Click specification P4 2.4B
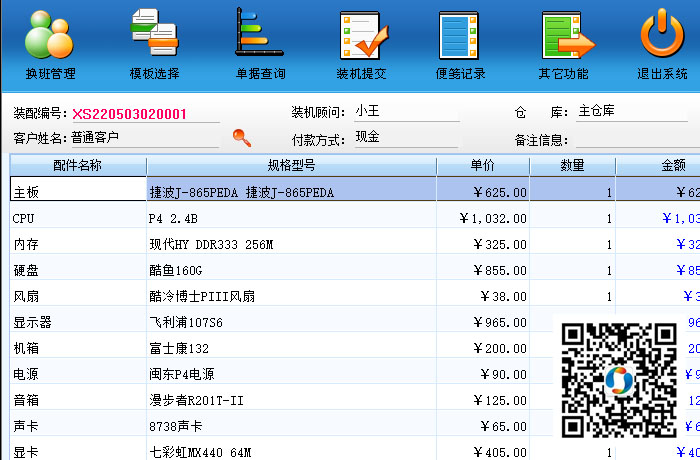This screenshot has height=460, width=700. (x=292, y=215)
